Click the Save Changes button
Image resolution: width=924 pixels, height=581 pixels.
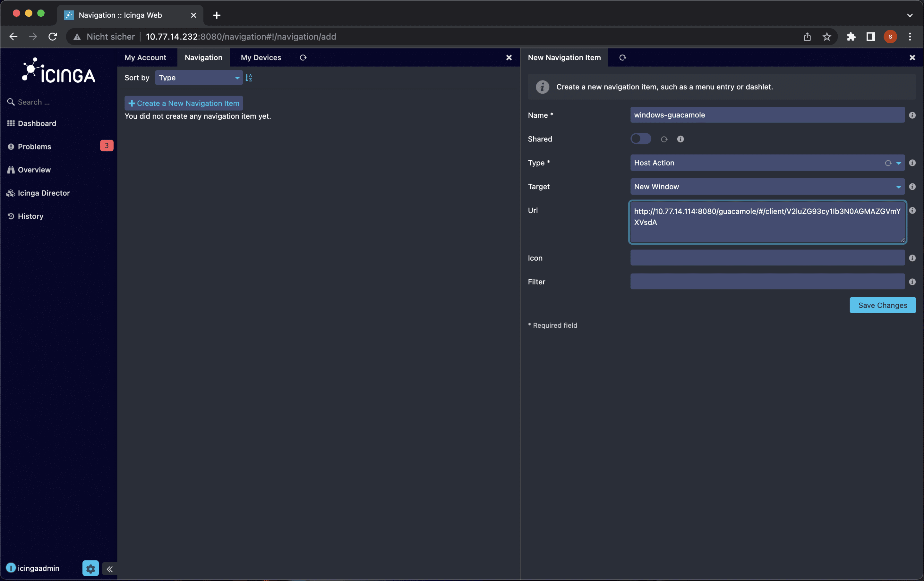[x=882, y=305]
